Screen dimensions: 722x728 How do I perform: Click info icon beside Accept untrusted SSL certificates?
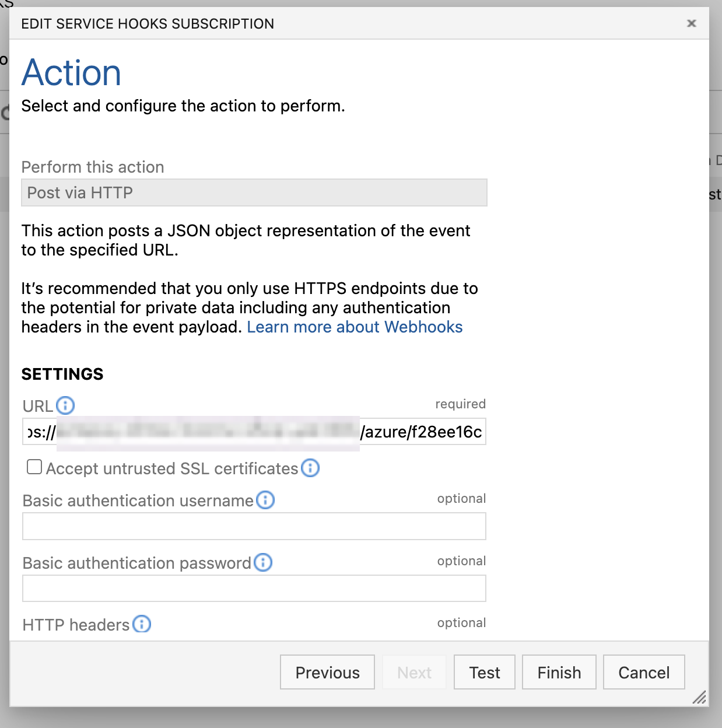tap(310, 468)
